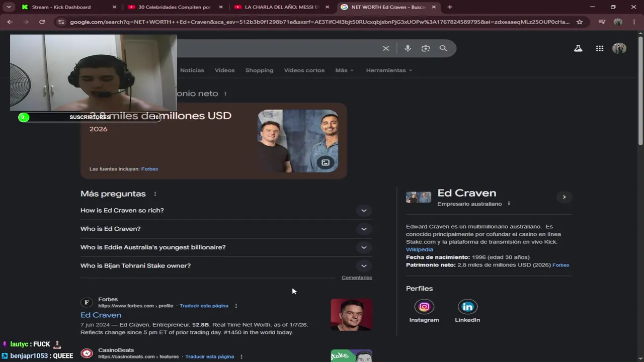Open Google Search Labs flask icon
Viewport: 644px width, 362px height.
point(578,48)
